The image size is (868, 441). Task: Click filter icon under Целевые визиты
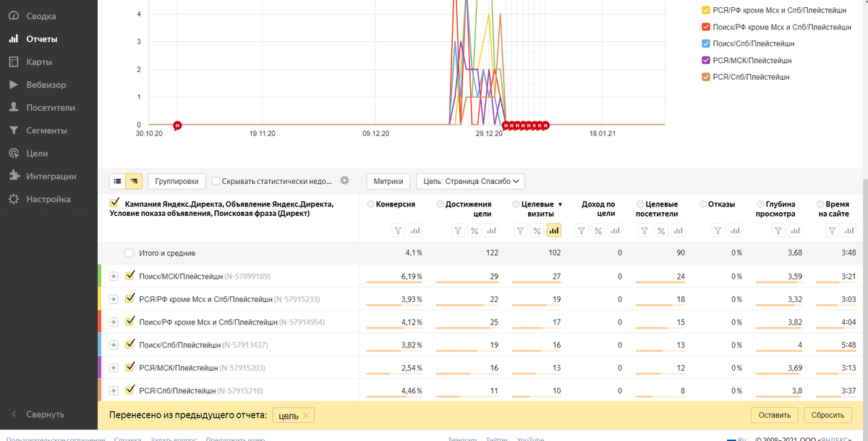tap(520, 230)
